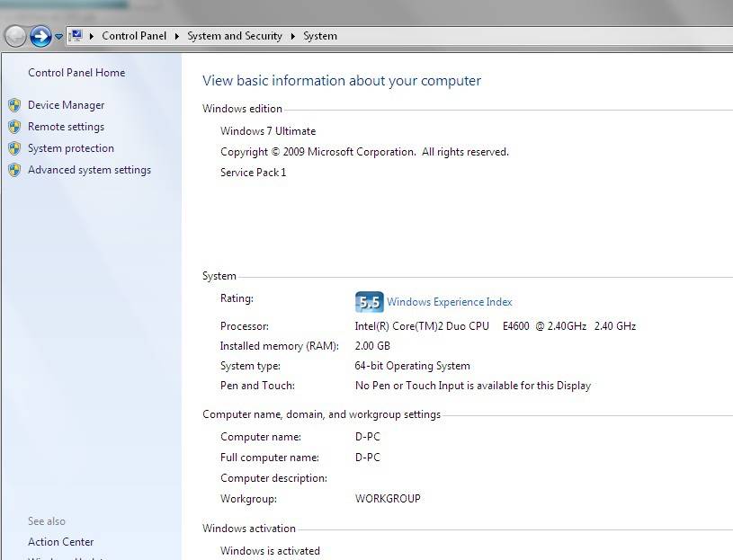Click the Microsoft copyright notice text

click(364, 152)
